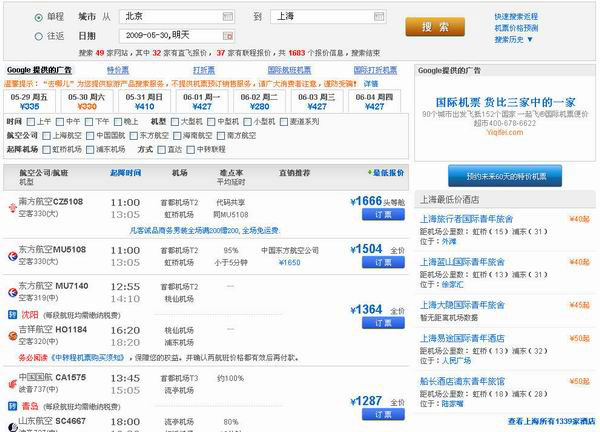This screenshot has width=600, height=432.
Task: Check the 小型机 aircraft filter
Action: coord(248,122)
